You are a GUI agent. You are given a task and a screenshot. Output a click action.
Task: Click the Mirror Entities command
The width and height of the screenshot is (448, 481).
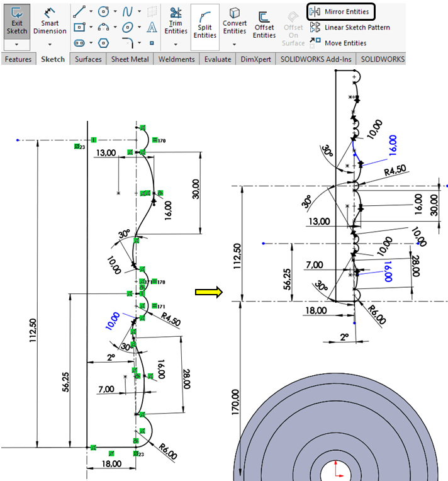(x=340, y=11)
